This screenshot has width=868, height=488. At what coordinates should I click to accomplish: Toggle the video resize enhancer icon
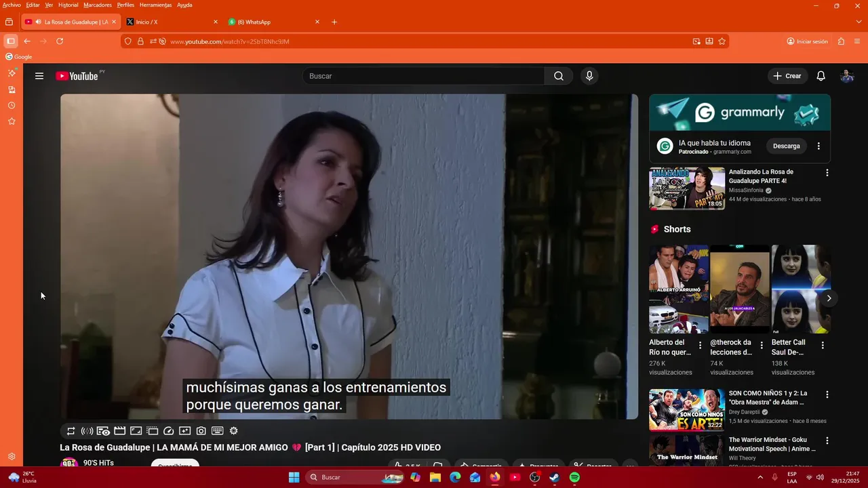136,430
